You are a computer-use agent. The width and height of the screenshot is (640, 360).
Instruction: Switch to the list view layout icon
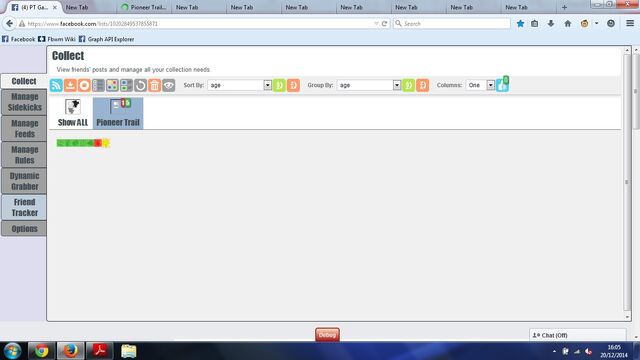click(98, 85)
